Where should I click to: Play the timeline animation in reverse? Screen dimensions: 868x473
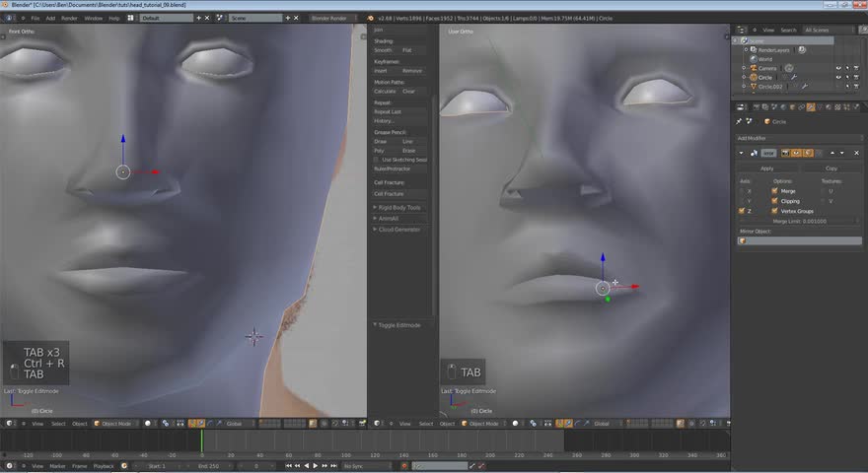pos(307,466)
